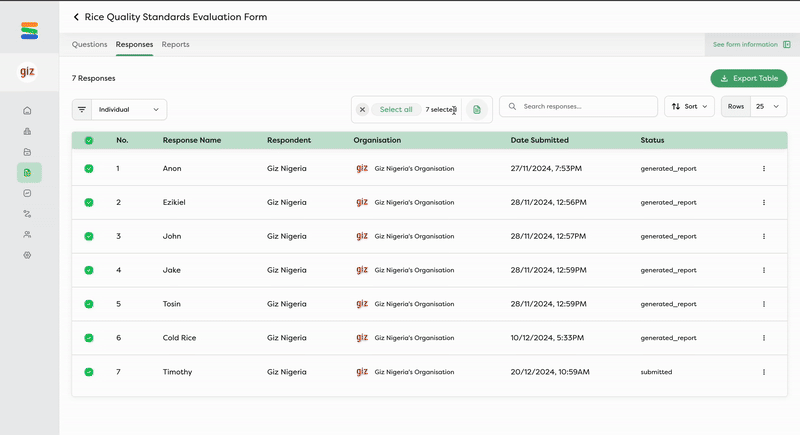Uncheck the checkbox for Timothy
Screen dimensions: 800x435
pyautogui.click(x=89, y=372)
